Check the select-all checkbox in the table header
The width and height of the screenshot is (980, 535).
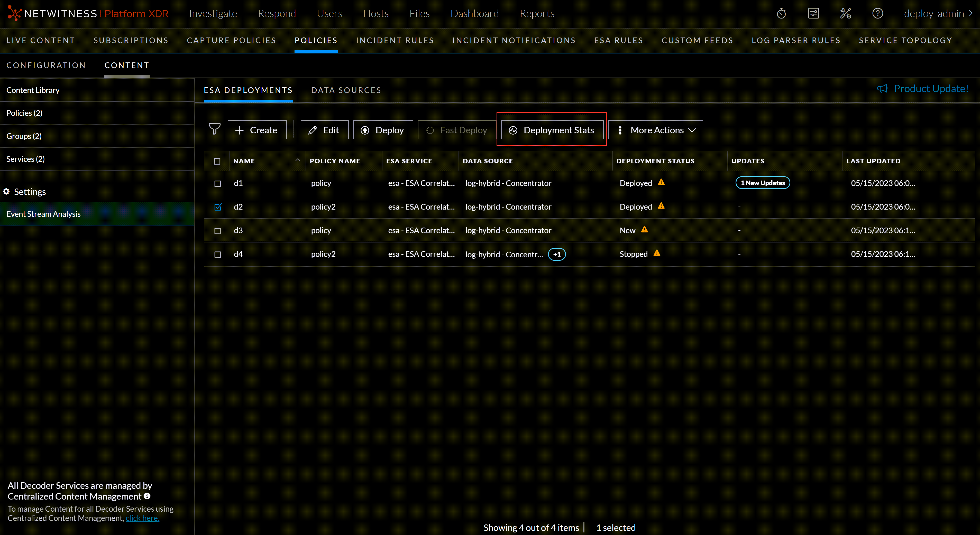click(217, 161)
